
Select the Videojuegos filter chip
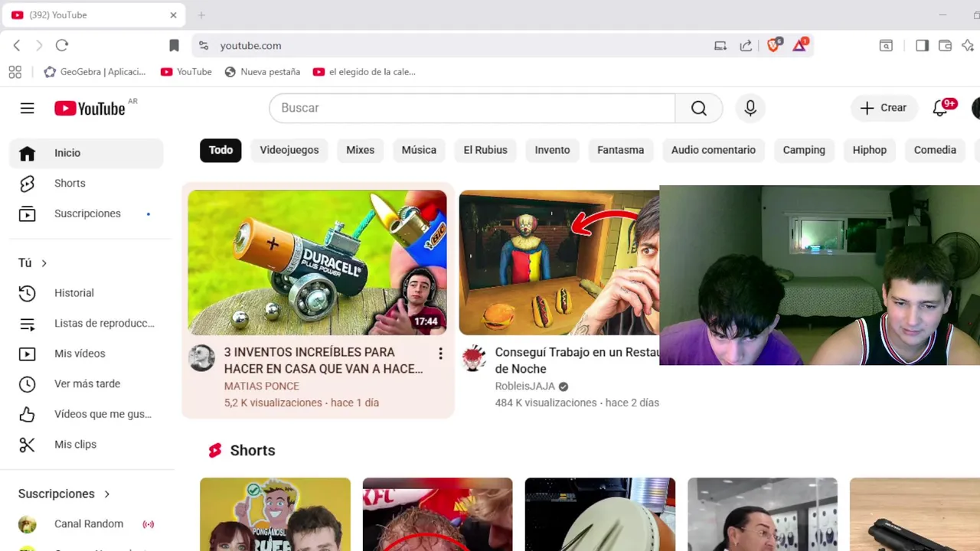pos(289,150)
